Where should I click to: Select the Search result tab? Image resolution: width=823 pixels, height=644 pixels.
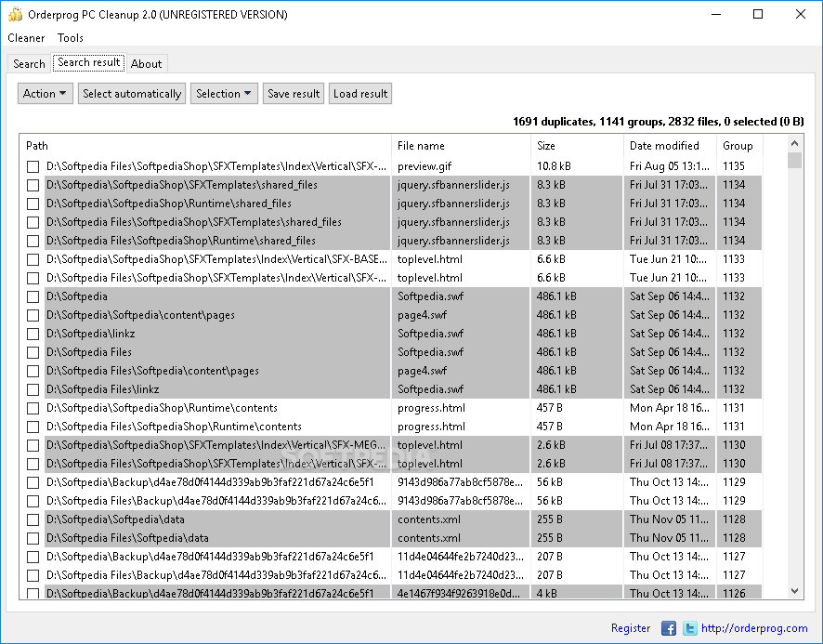(x=88, y=62)
